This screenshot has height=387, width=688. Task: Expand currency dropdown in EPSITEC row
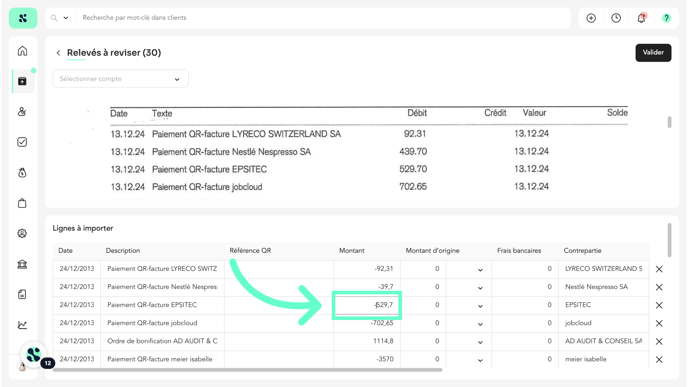tap(480, 306)
